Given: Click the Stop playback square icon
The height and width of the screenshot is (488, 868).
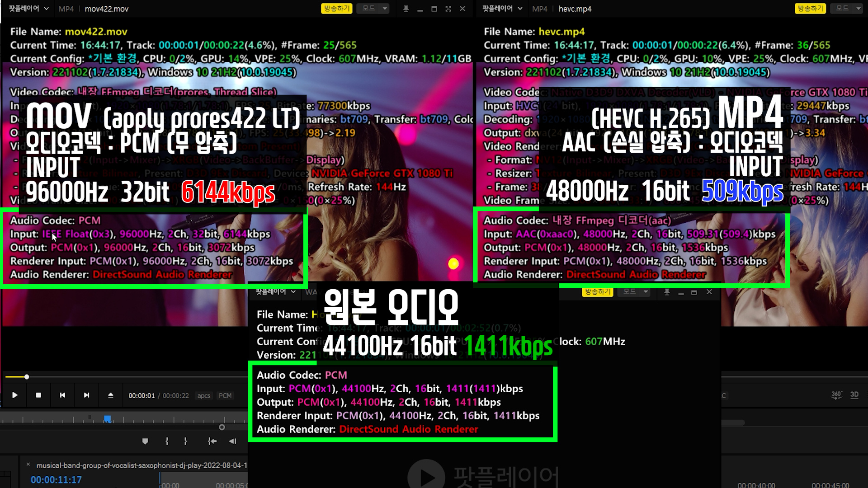Looking at the screenshot, I should click(x=38, y=395).
